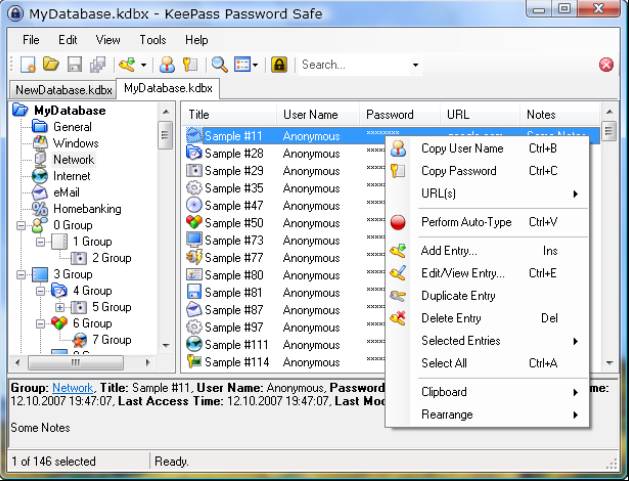629x481 pixels.
Task: Switch to NewDatabase.kdbx tab
Action: tap(63, 90)
